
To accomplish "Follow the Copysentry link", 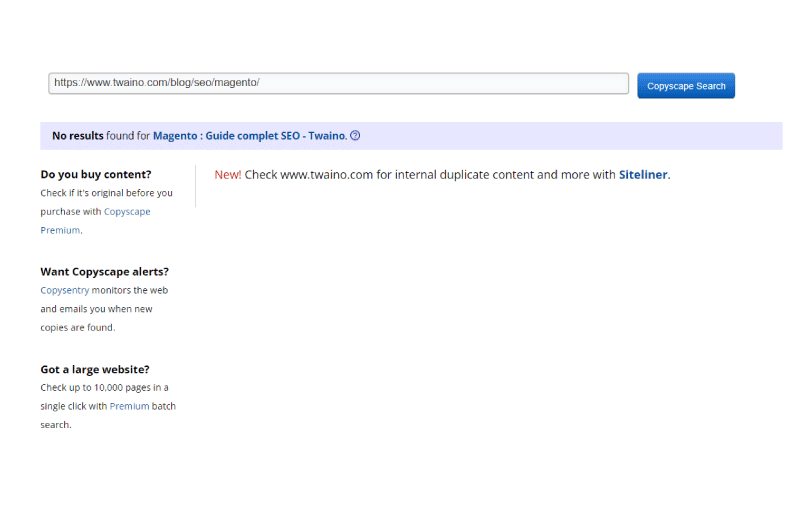I will (x=65, y=290).
